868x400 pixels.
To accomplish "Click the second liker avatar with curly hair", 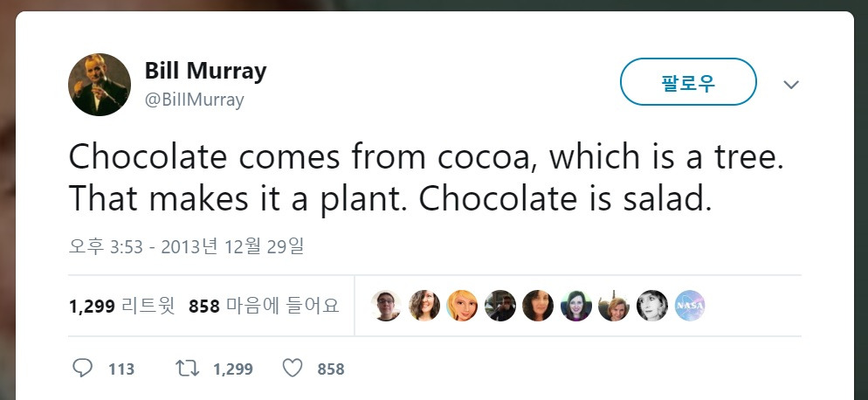I will tap(424, 306).
